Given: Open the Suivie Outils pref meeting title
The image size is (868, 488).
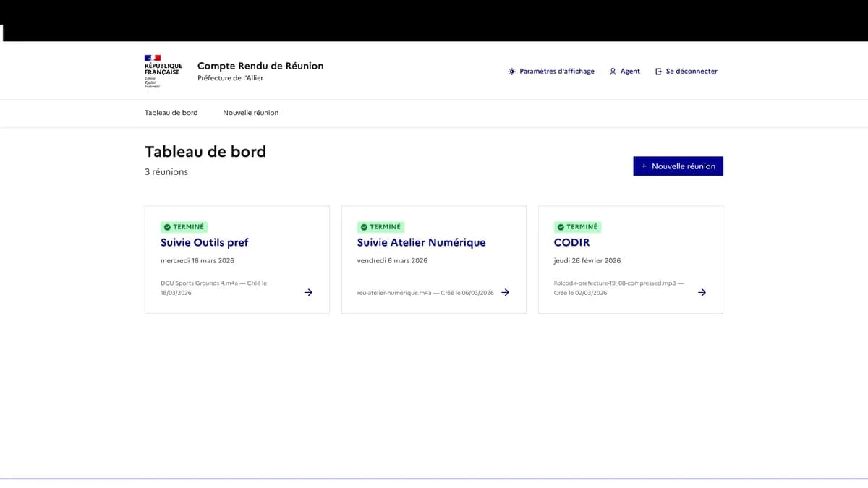Looking at the screenshot, I should pos(205,243).
